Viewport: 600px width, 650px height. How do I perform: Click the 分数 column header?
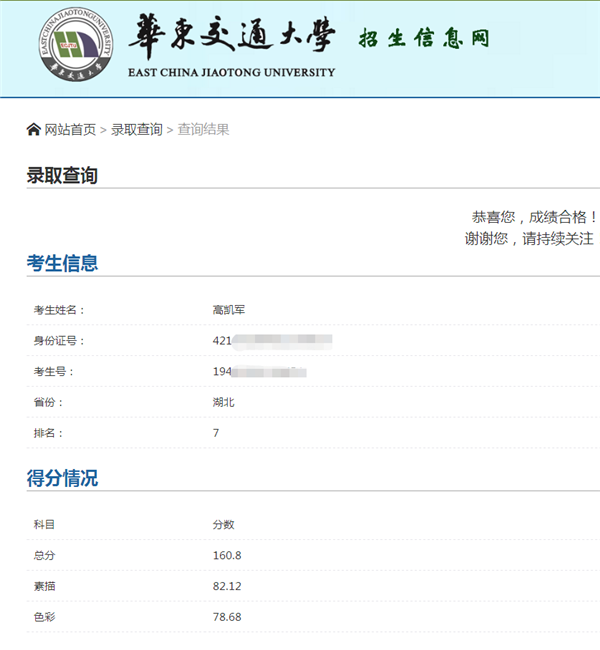(223, 524)
